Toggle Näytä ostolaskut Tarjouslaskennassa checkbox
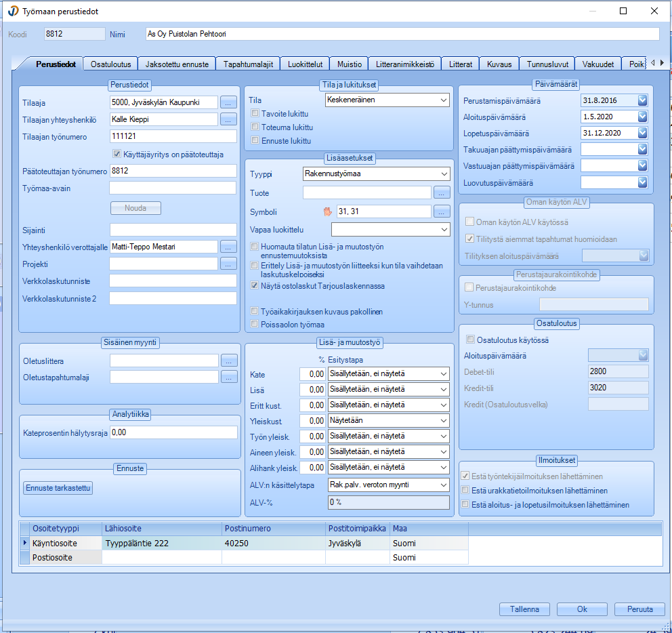 [255, 286]
